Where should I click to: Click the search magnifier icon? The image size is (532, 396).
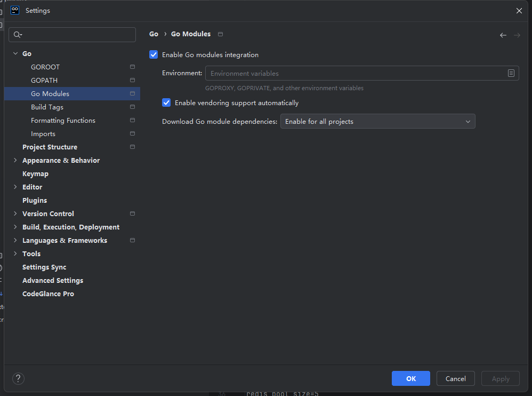coord(17,35)
